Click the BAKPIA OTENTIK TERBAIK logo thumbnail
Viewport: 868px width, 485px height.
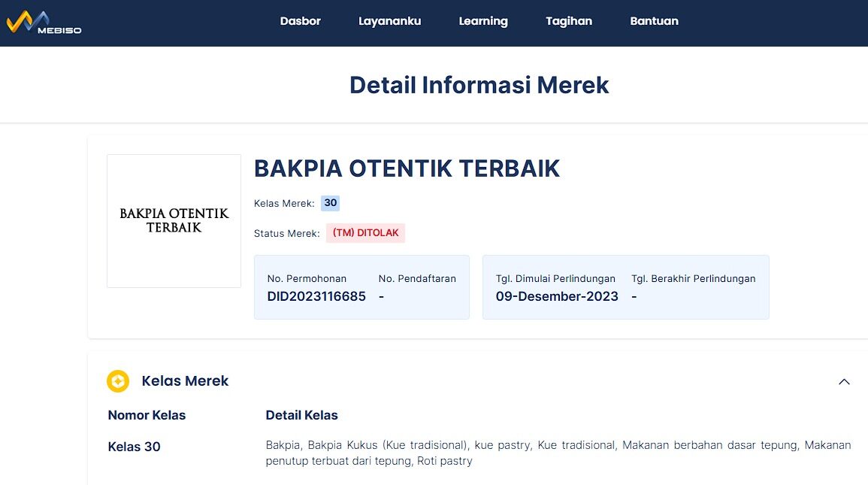click(x=174, y=221)
